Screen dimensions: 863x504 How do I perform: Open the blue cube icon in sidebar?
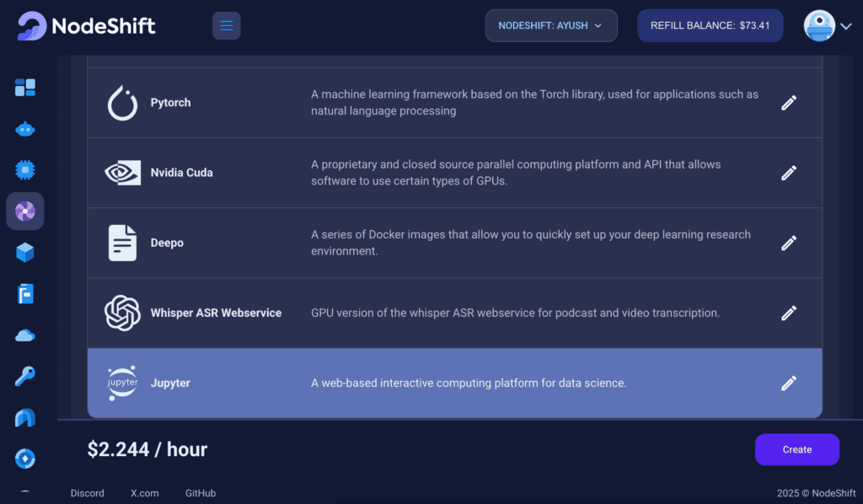[25, 253]
